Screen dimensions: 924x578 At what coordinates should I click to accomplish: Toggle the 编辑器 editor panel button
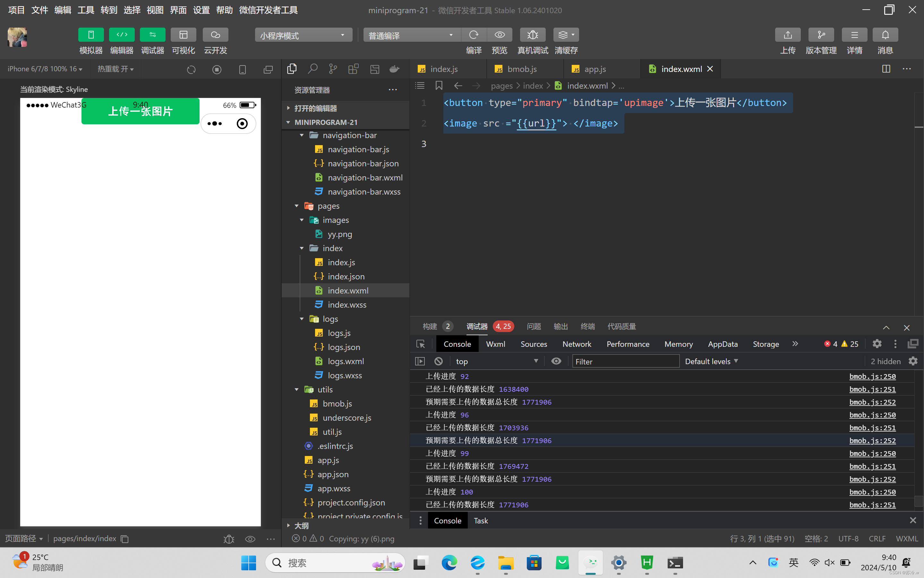[122, 35]
